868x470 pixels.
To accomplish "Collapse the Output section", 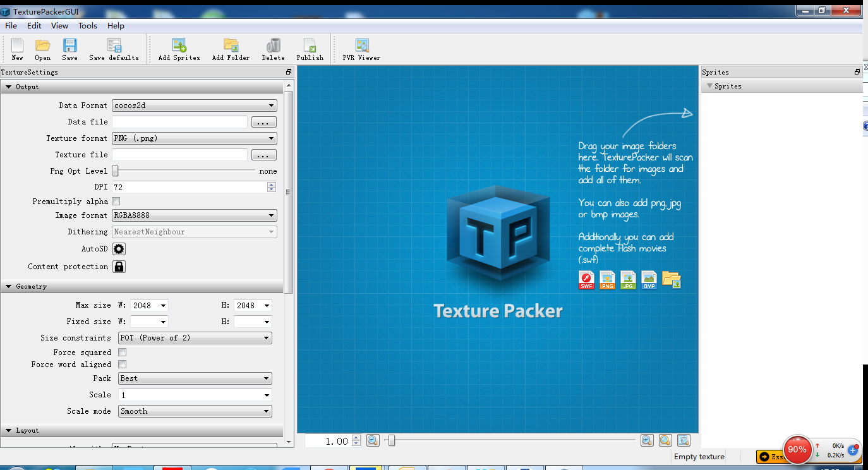I will [x=9, y=87].
